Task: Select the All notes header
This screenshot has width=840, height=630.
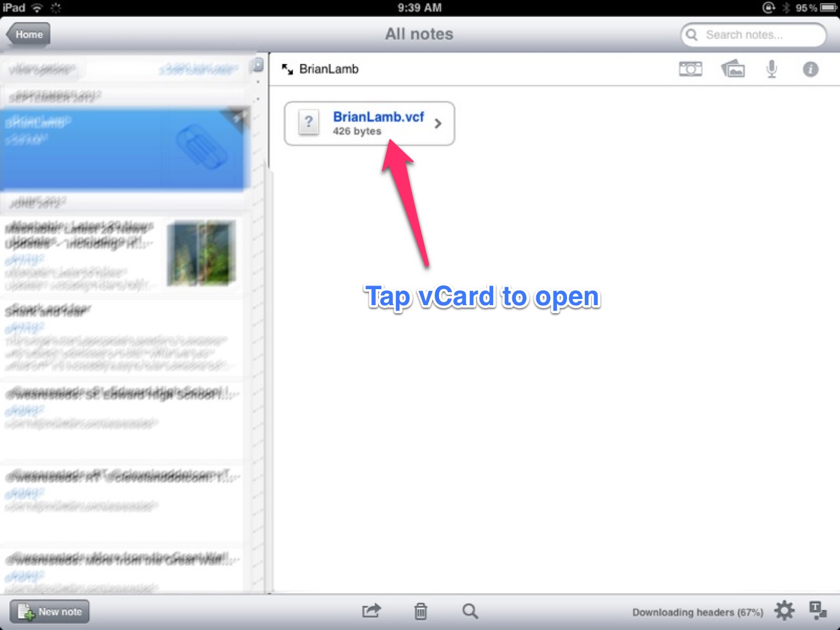Action: click(419, 34)
